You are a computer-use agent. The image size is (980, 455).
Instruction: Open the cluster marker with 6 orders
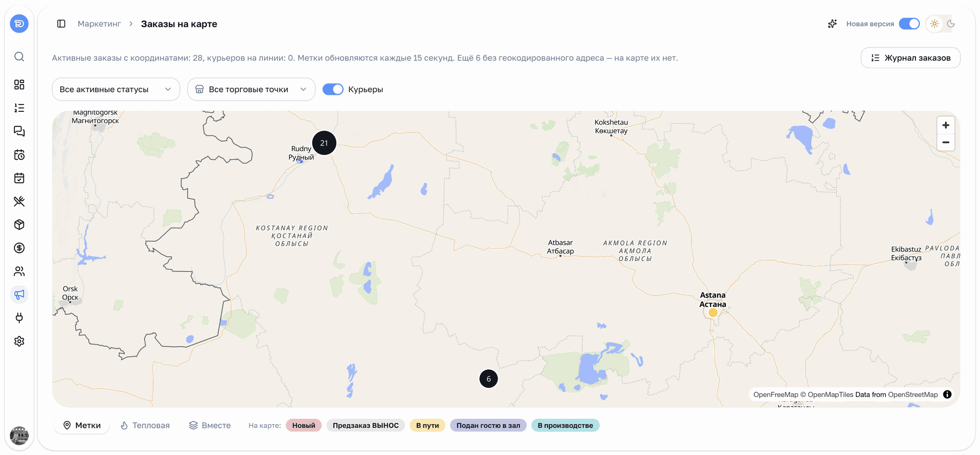(488, 379)
